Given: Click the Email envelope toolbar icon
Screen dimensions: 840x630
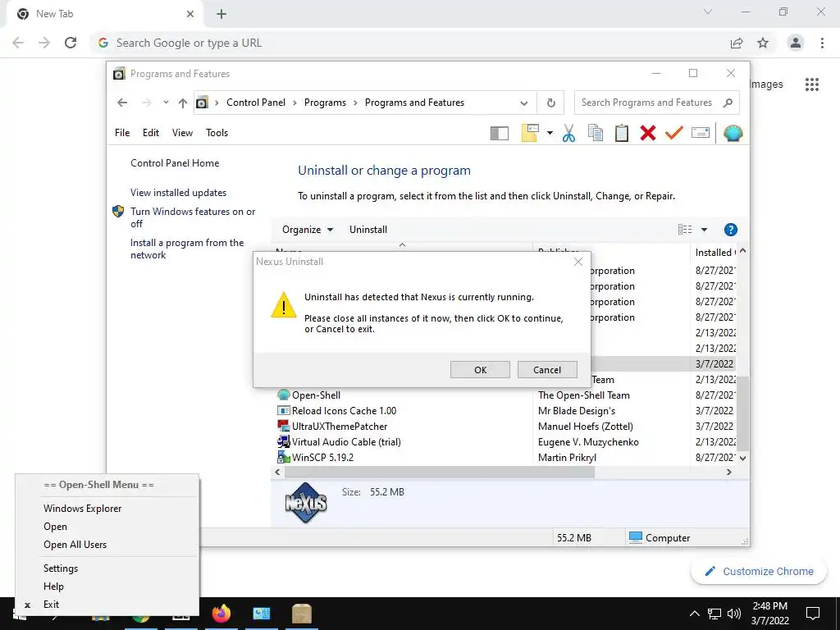Looking at the screenshot, I should 701,133.
